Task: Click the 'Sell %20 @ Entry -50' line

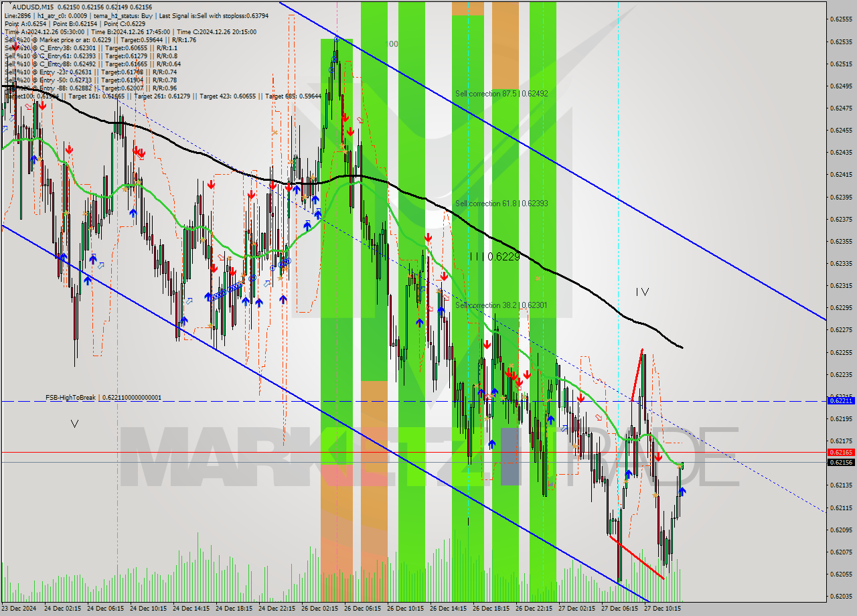Action: (90, 80)
